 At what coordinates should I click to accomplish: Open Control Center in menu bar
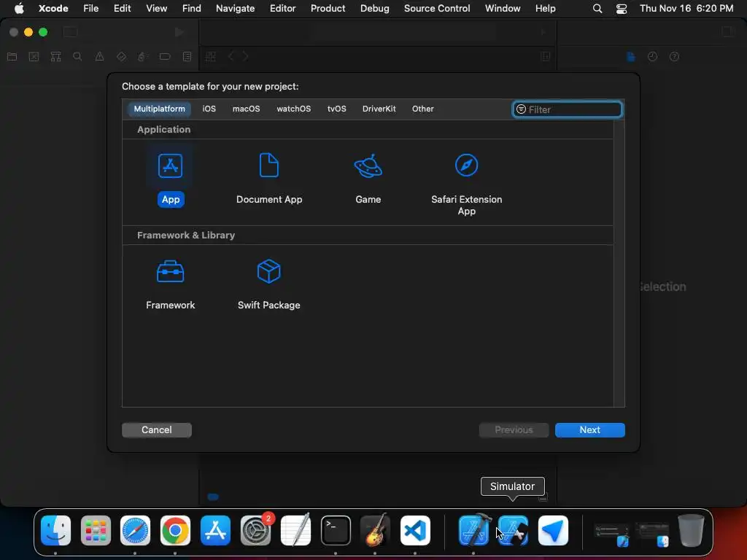622,9
